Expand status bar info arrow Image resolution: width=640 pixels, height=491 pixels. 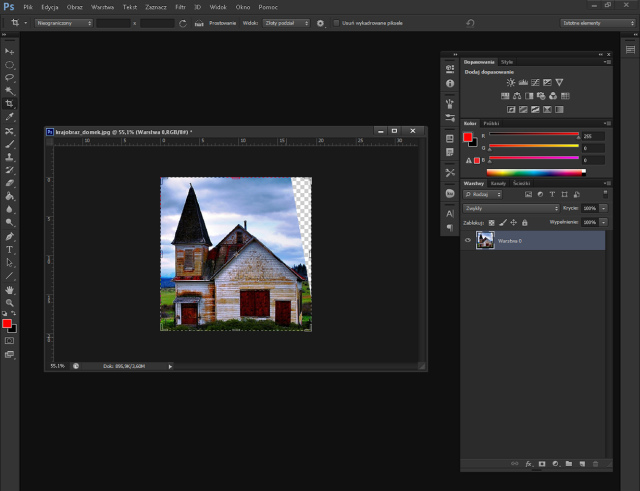point(170,367)
